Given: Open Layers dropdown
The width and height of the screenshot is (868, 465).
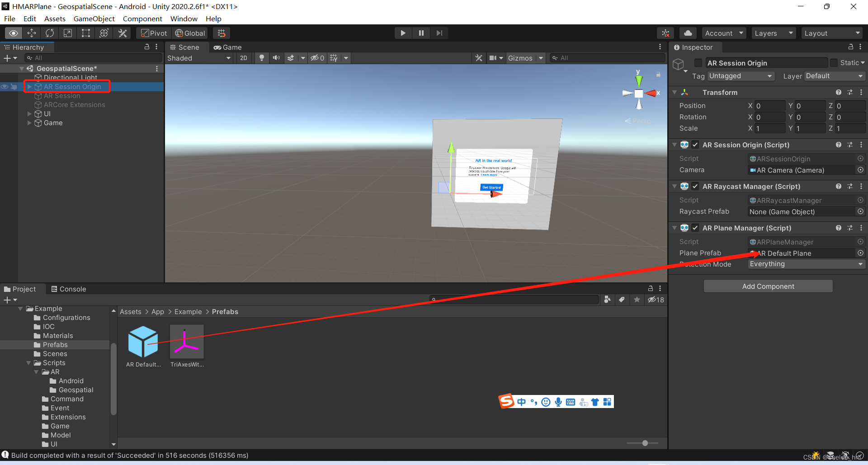Looking at the screenshot, I should click(x=774, y=33).
